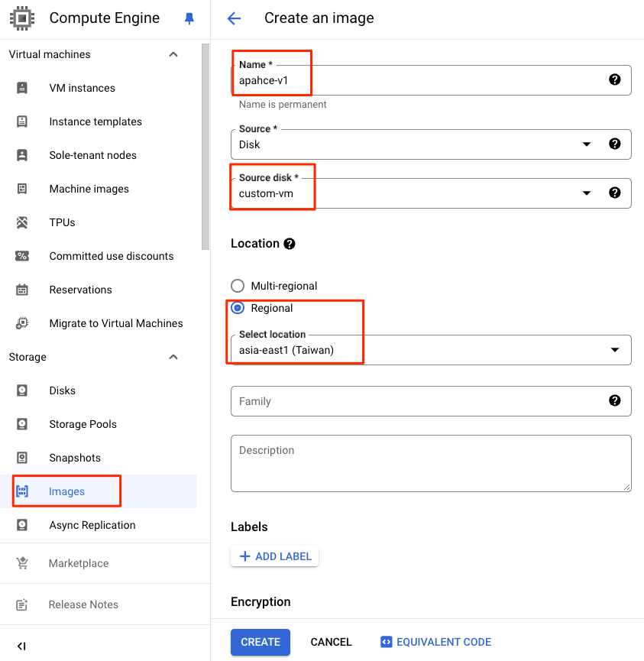This screenshot has height=661, width=644.
Task: Click the Encryption section heading
Action: point(261,601)
